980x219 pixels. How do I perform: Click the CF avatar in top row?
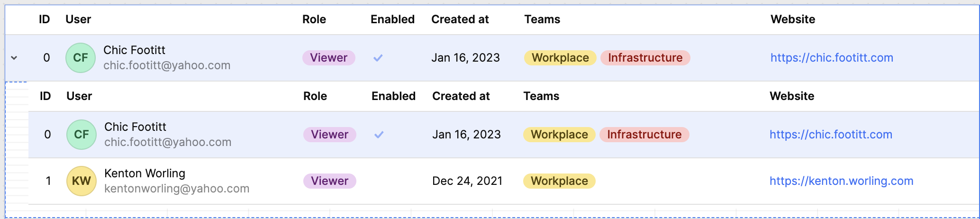coord(81,58)
